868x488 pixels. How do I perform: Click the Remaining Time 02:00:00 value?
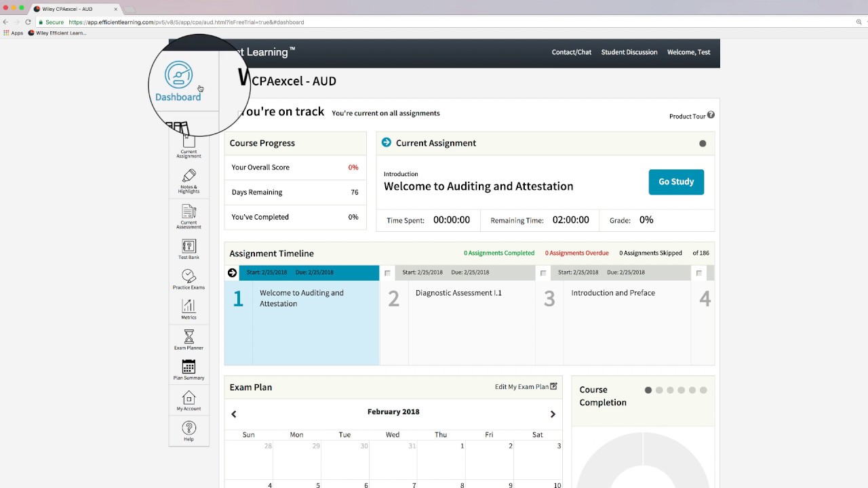[570, 220]
